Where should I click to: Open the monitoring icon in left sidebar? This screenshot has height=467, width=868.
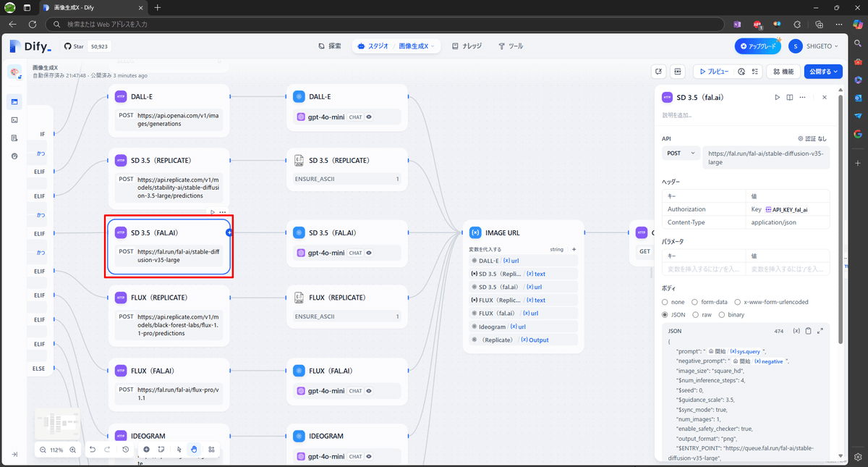pyautogui.click(x=14, y=156)
